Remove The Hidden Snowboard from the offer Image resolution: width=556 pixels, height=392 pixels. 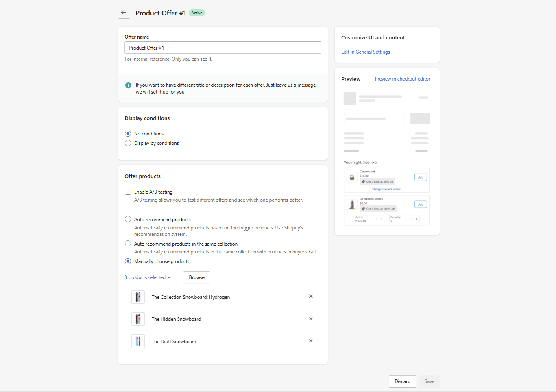pos(311,319)
